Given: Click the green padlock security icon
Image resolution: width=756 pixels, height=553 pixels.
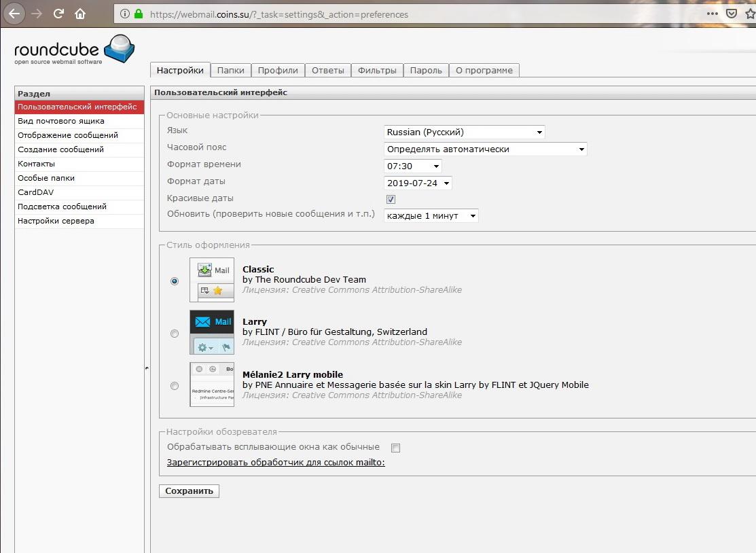Looking at the screenshot, I should 139,14.
